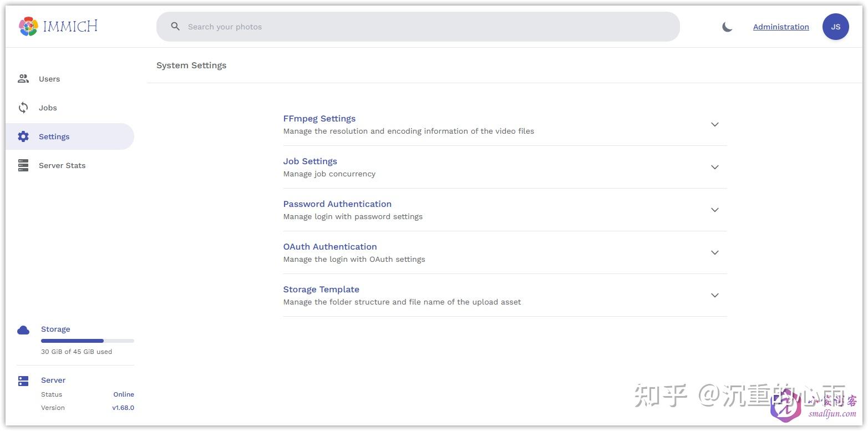
Task: Click the search magnifier icon
Action: [x=175, y=27]
